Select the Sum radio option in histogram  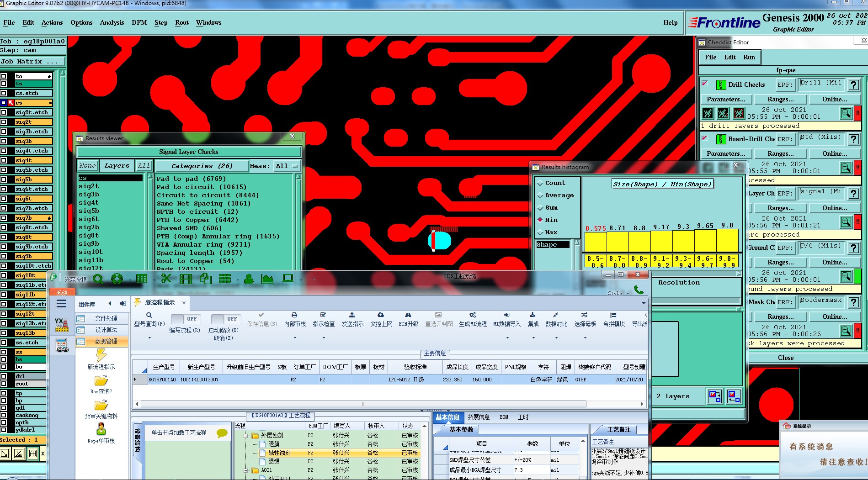pyautogui.click(x=540, y=208)
